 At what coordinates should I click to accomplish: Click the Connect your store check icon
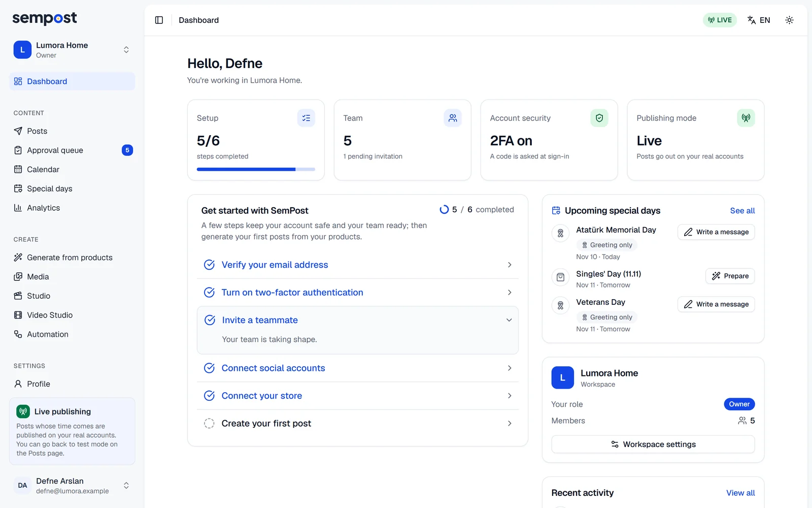(209, 396)
